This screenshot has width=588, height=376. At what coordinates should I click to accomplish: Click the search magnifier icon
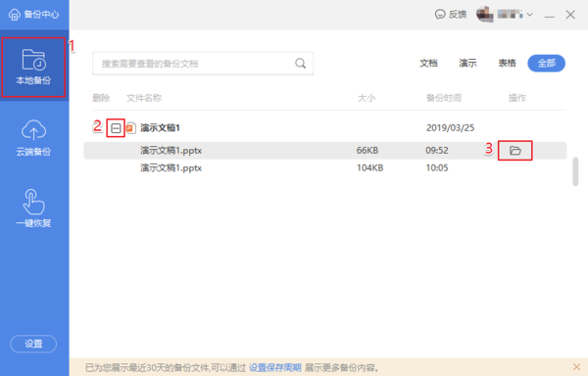tap(300, 64)
